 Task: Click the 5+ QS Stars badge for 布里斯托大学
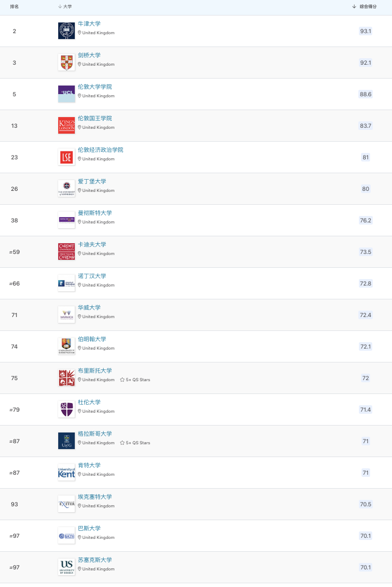pos(135,380)
